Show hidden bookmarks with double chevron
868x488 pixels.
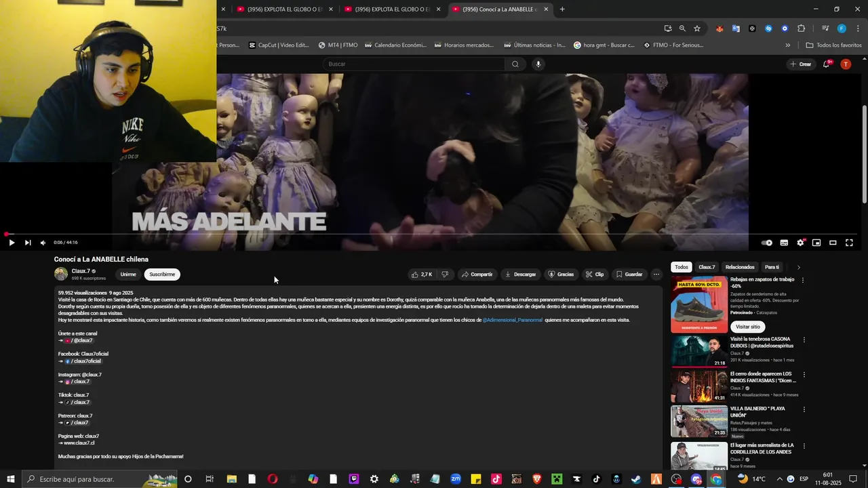click(788, 45)
